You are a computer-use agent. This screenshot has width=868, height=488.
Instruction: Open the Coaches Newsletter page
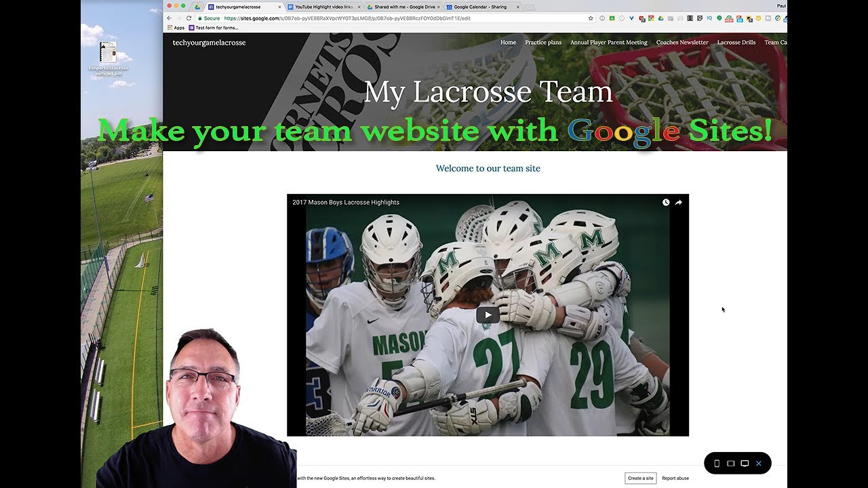(x=682, y=42)
